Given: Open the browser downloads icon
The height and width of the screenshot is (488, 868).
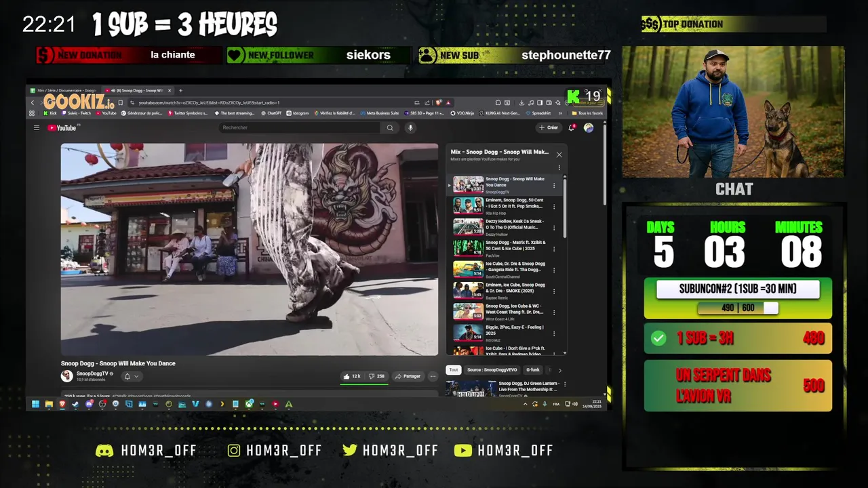Looking at the screenshot, I should (x=521, y=102).
